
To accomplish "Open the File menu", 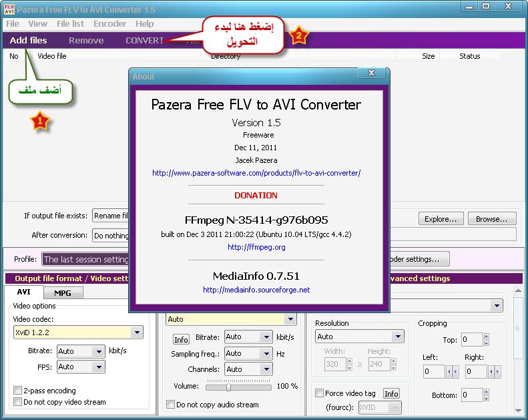I will (13, 24).
